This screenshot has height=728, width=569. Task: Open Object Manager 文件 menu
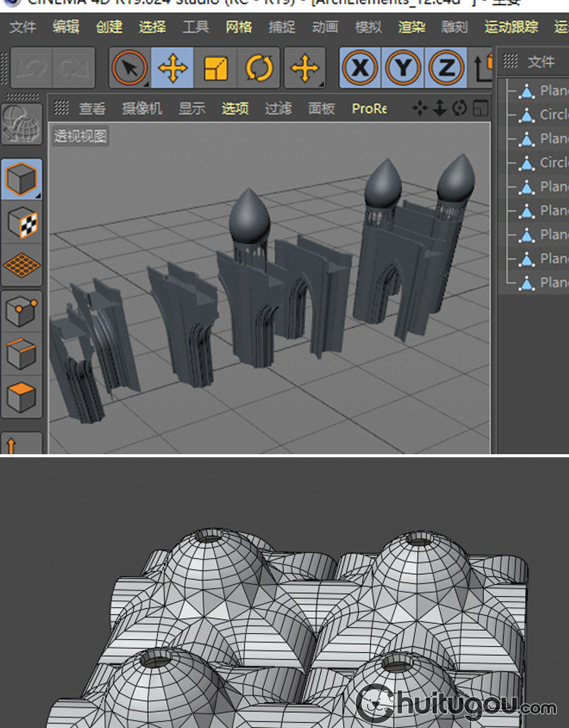tap(541, 61)
